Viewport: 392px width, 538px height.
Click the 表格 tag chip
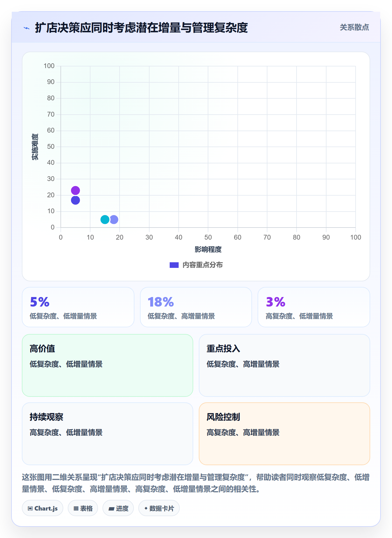[83, 508]
